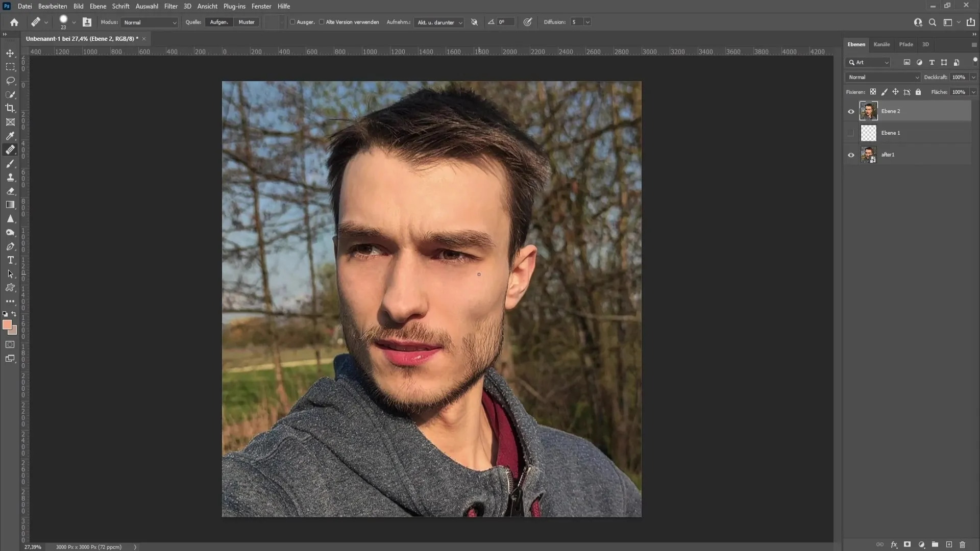Click the Aufgen button in toolbar
The width and height of the screenshot is (980, 551).
coord(219,22)
